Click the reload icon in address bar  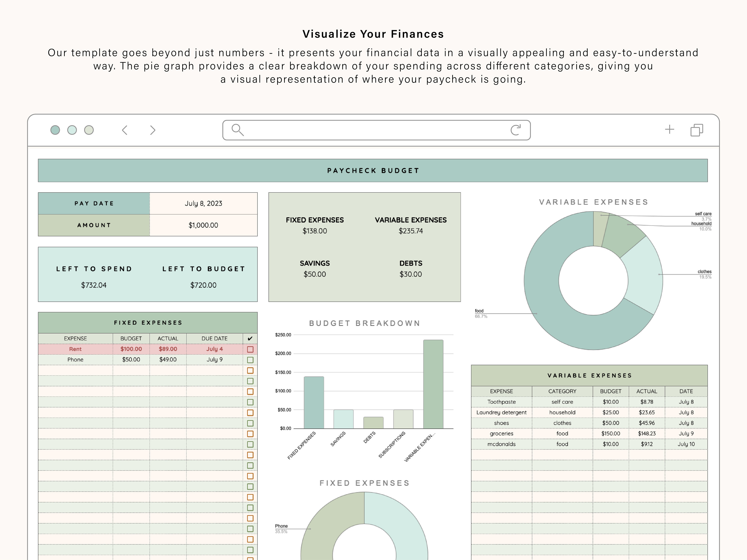coord(516,130)
